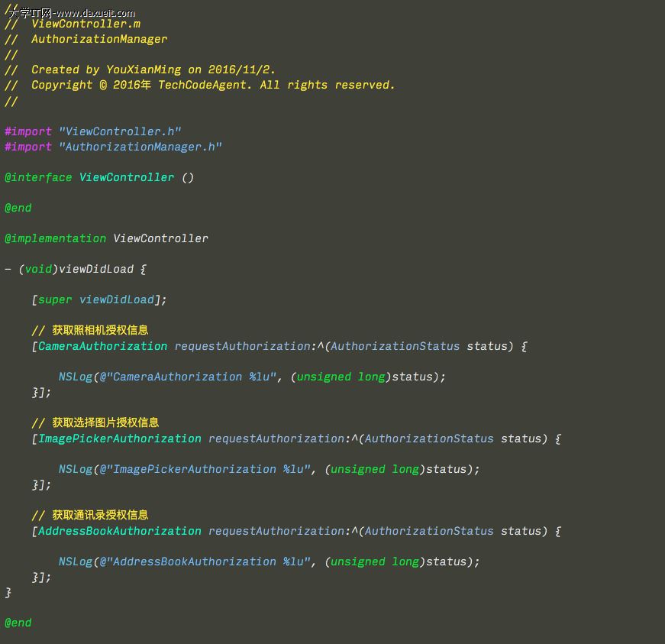Click the "ImagePickerAuthorization %lu" log string
This screenshot has height=644, width=665.
click(x=208, y=469)
